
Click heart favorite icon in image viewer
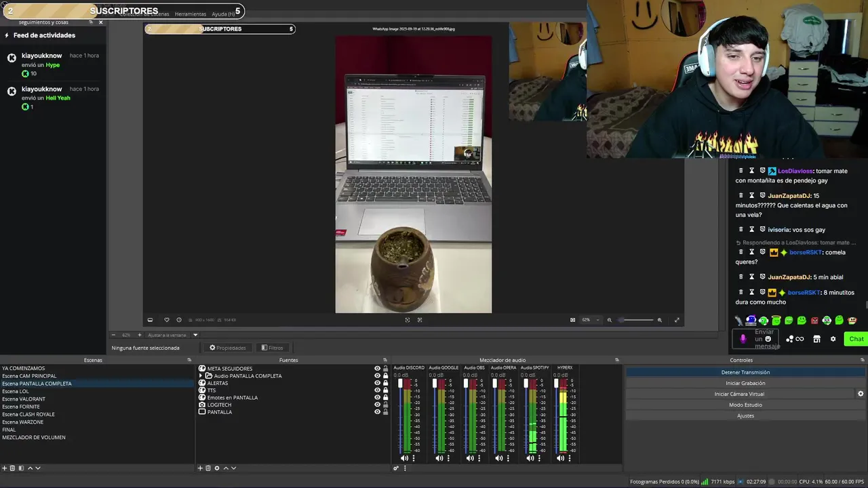pyautogui.click(x=167, y=320)
